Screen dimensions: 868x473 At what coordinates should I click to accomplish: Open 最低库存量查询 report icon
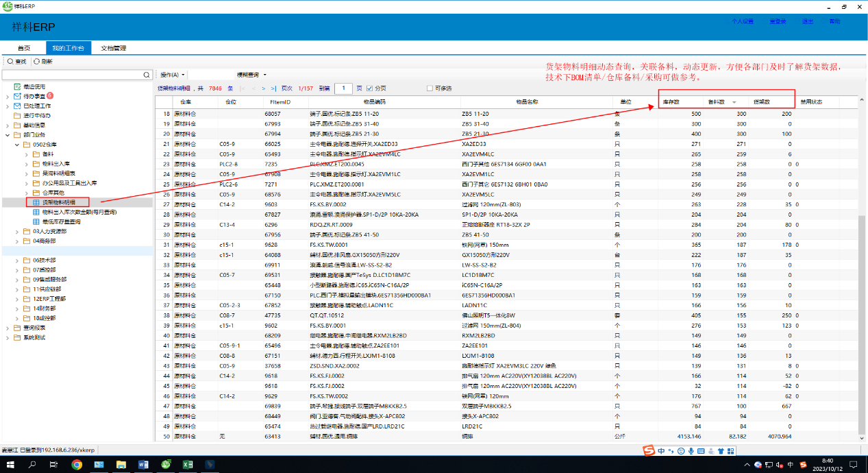coord(36,221)
